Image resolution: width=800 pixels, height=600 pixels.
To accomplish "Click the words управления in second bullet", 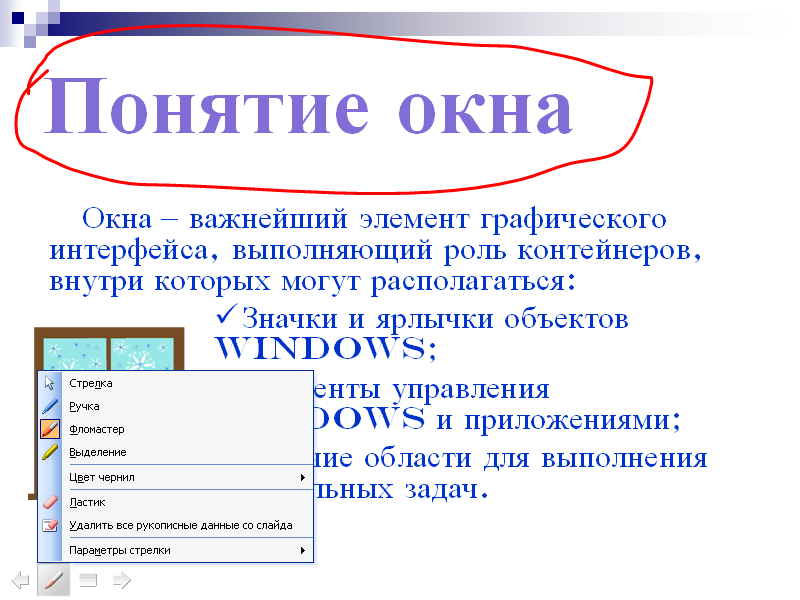I will pos(471,391).
